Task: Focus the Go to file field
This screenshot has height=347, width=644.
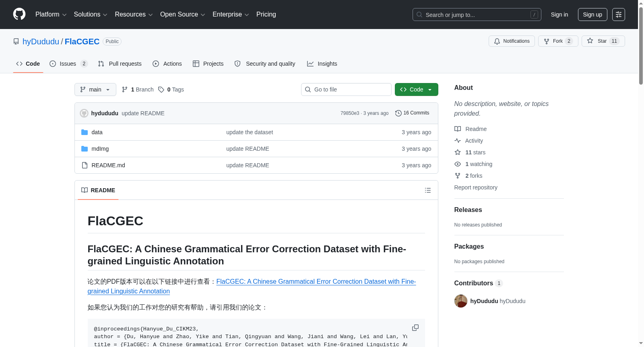Action: click(x=346, y=89)
